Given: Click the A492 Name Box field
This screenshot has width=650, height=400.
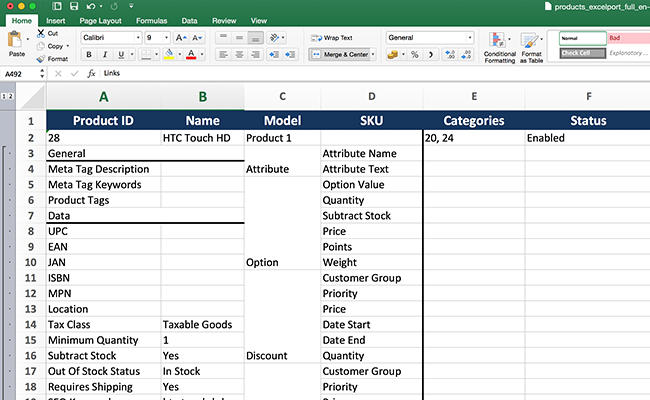Looking at the screenshot, I should click(21, 74).
